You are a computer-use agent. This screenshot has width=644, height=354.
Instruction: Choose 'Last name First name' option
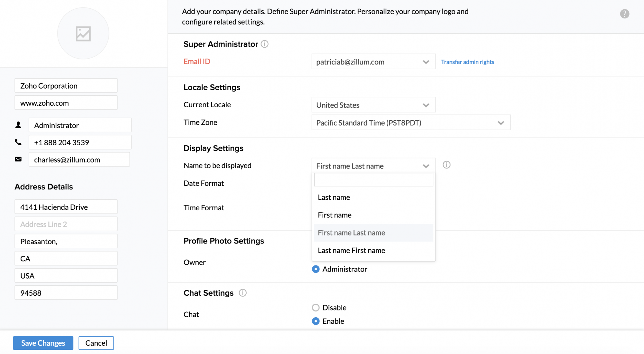351,251
